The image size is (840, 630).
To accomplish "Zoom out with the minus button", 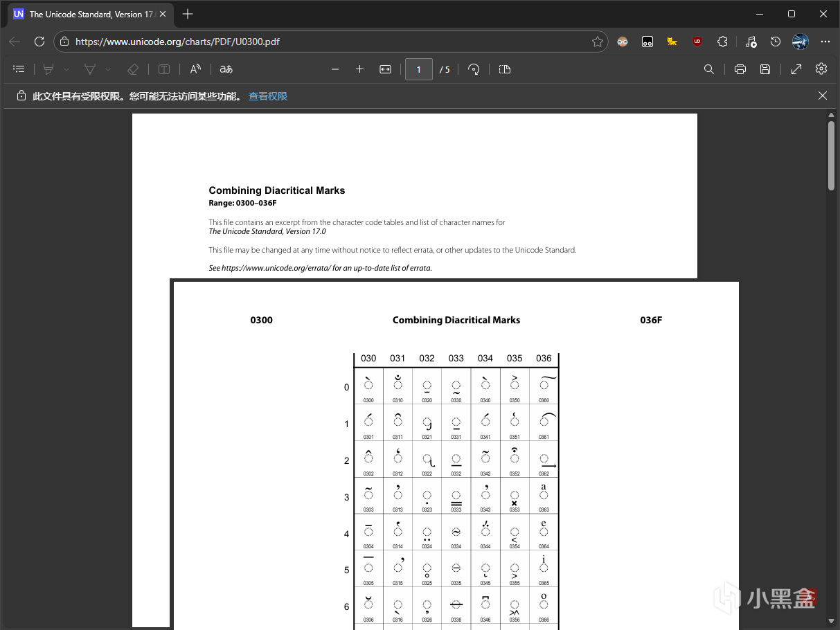I will [x=335, y=69].
